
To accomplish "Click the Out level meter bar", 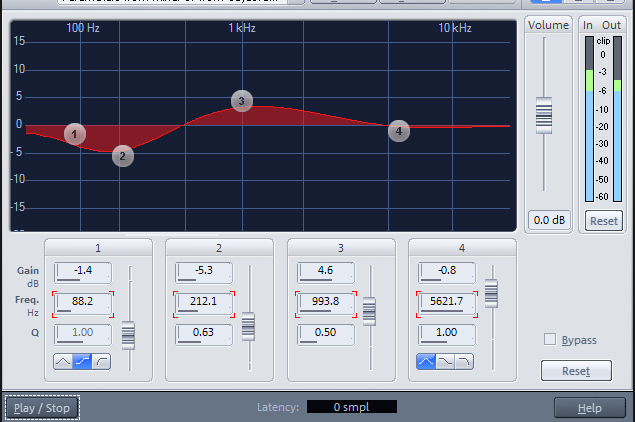I will point(617,119).
